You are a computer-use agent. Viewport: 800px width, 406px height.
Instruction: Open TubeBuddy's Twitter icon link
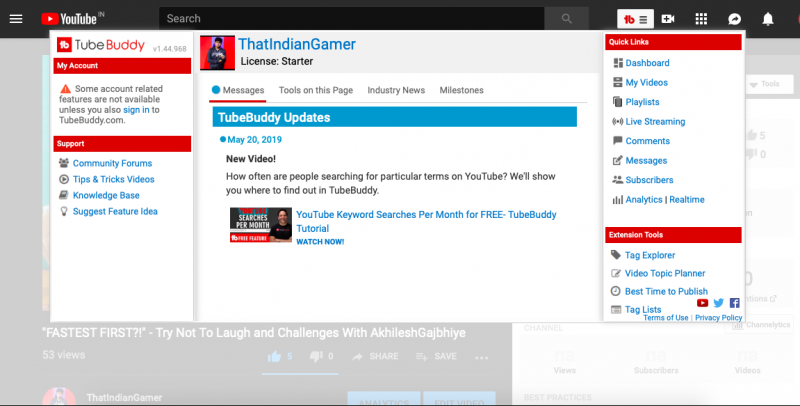click(718, 303)
